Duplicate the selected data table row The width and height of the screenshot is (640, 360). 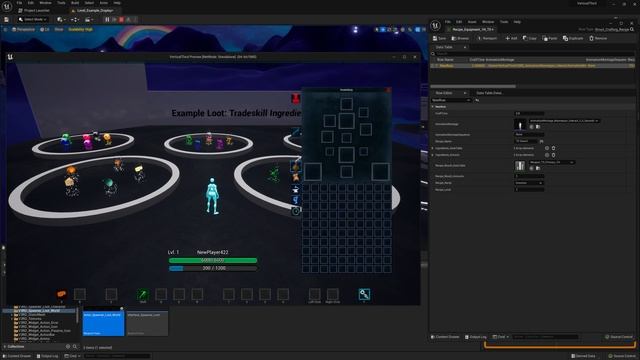pos(573,38)
